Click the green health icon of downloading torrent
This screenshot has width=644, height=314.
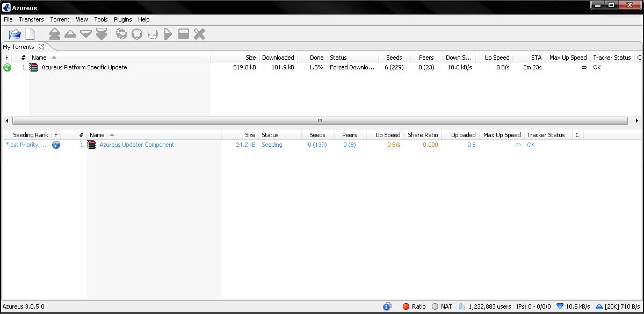click(7, 68)
